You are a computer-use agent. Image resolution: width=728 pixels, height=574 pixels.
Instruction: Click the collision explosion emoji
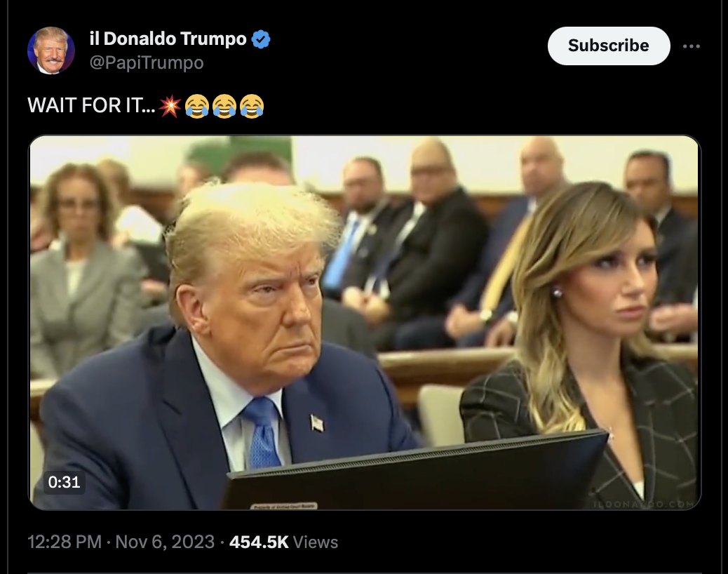170,106
